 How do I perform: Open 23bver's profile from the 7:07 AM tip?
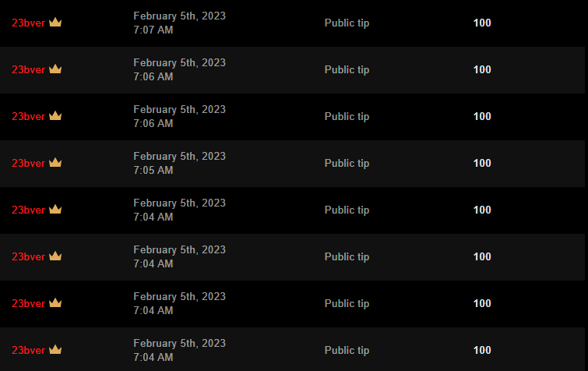[x=28, y=23]
